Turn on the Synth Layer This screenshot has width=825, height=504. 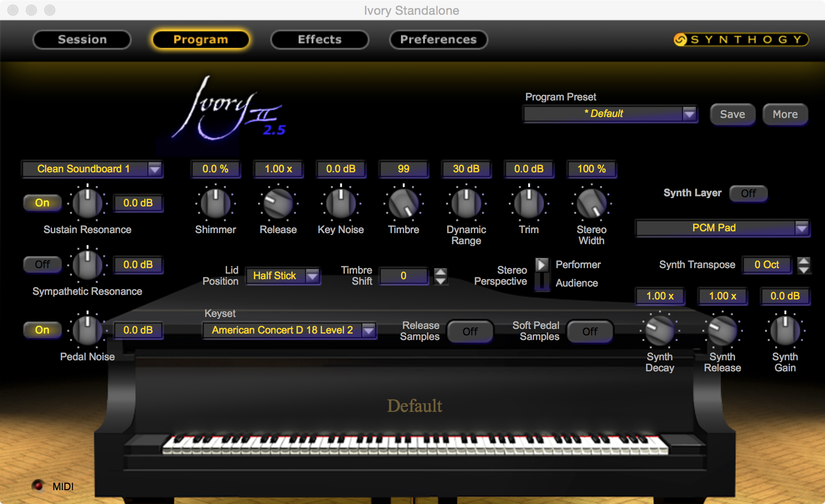pos(748,193)
